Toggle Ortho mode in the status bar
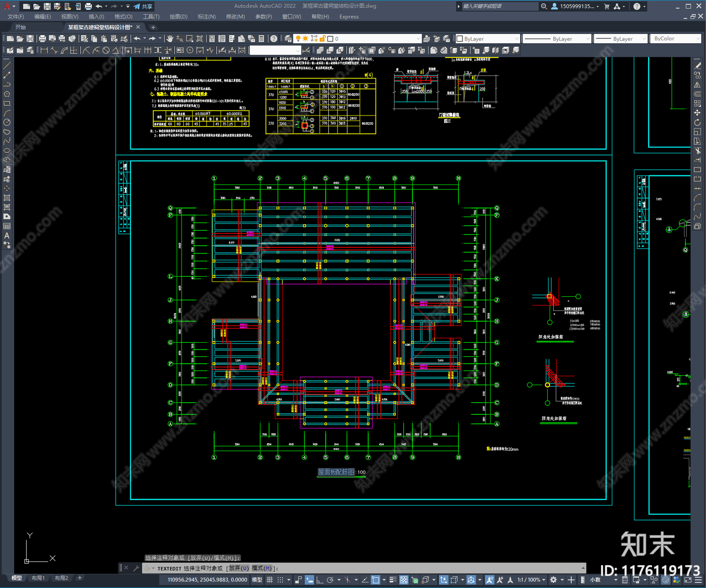 pos(319,580)
